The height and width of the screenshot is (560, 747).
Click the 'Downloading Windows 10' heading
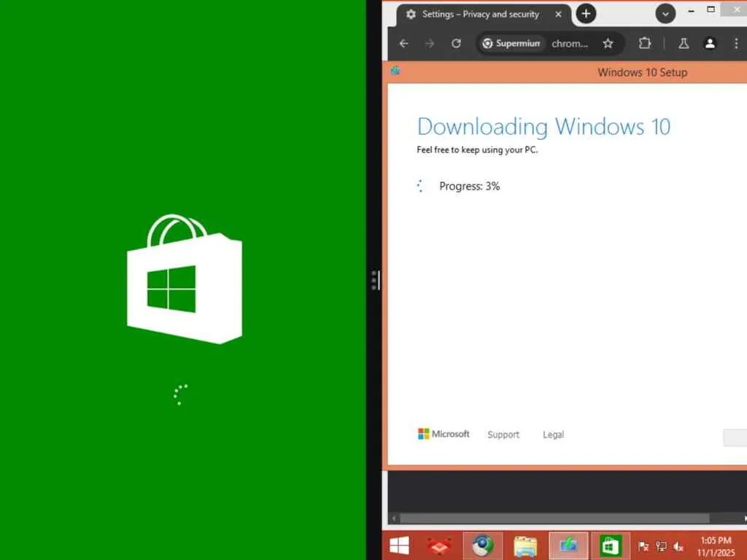pos(543,127)
